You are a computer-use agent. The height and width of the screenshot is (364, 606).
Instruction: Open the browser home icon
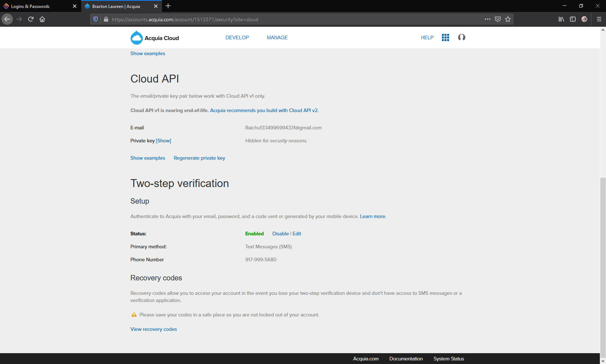42,19
